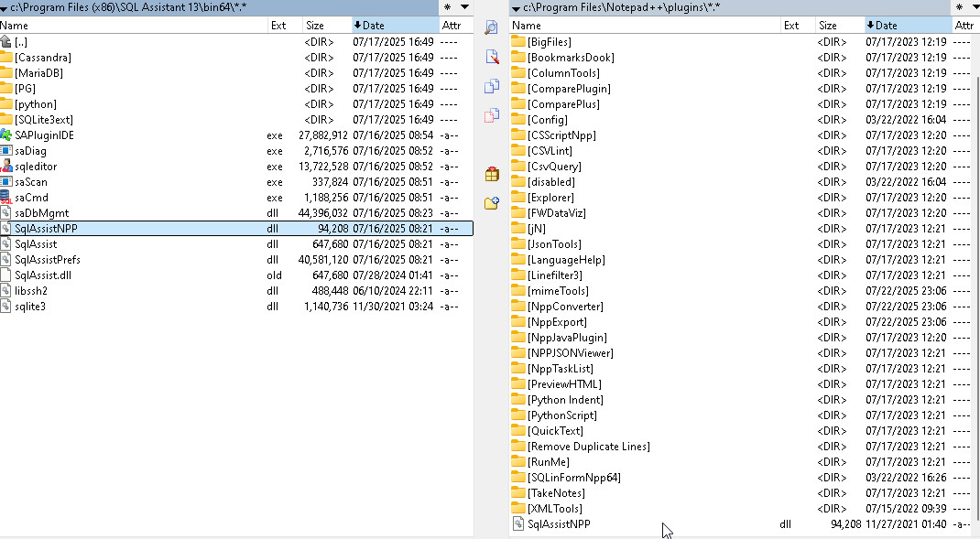Click the XMLTools folder icon

click(518, 509)
